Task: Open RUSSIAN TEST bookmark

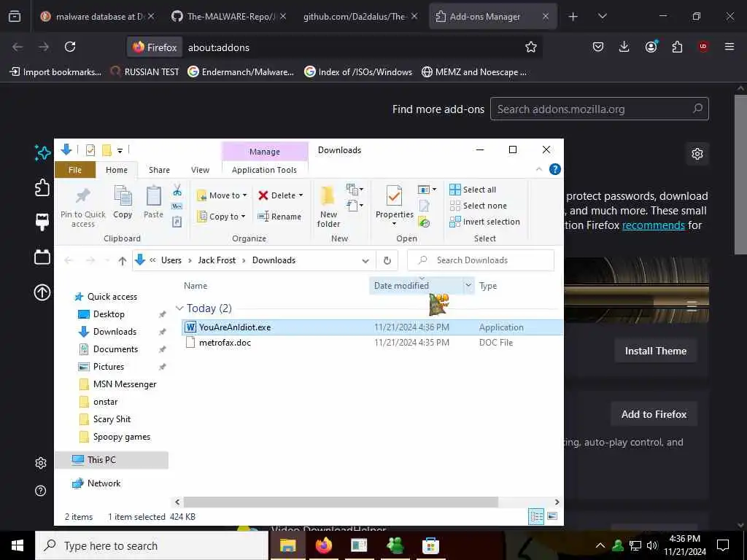Action: tap(145, 72)
